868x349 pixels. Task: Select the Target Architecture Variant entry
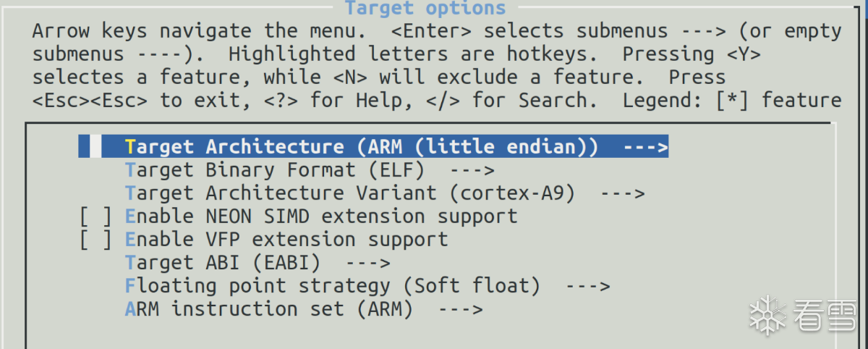coord(350,193)
